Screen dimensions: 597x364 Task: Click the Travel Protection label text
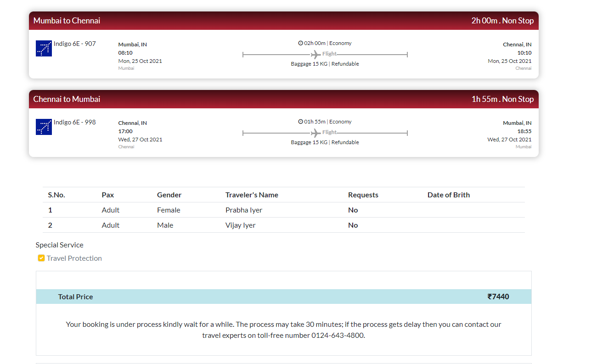(74, 258)
